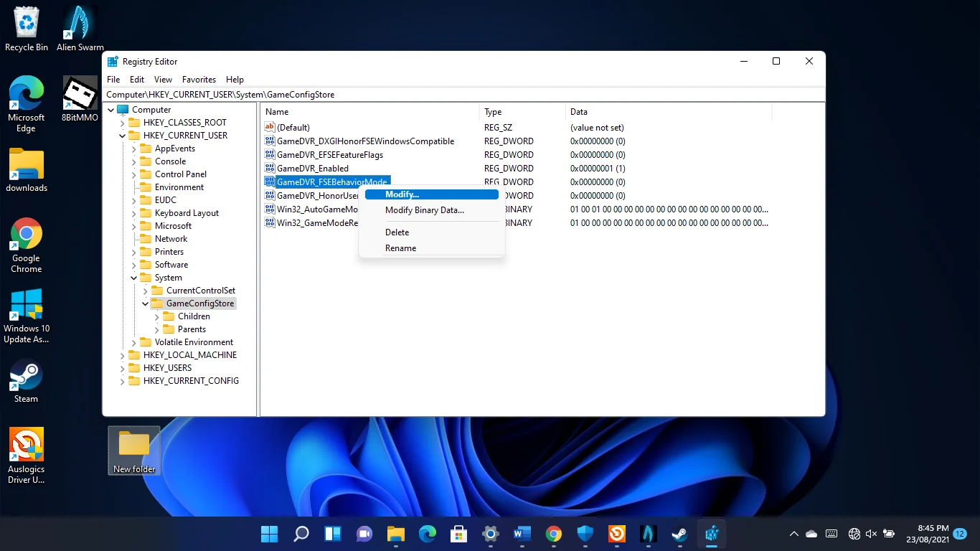Select HKEY_USERS hive
The height and width of the screenshot is (551, 980).
click(167, 368)
